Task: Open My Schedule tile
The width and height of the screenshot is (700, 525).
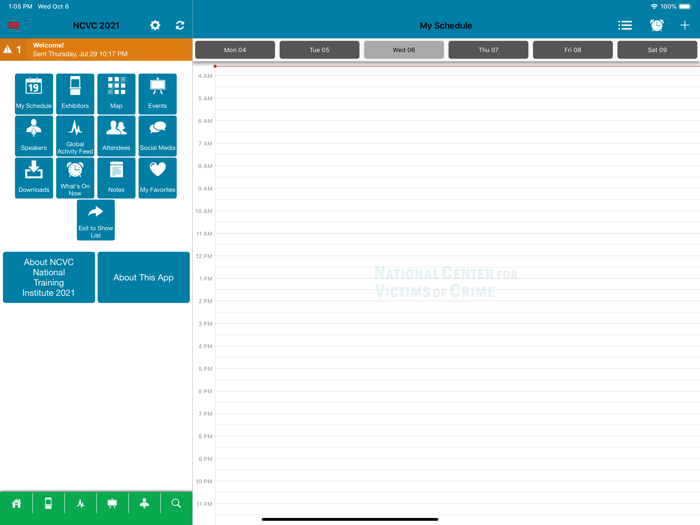Action: tap(34, 94)
